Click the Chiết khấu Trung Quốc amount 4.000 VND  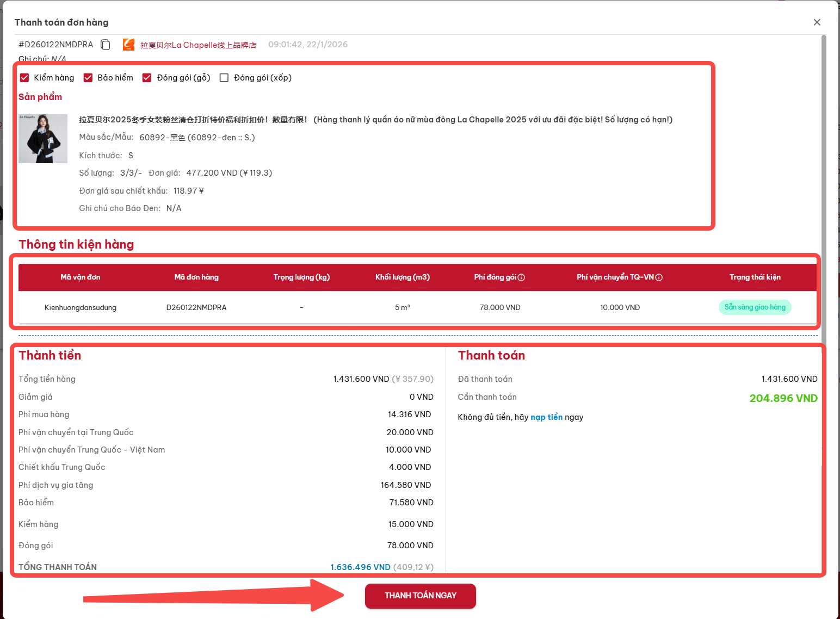pyautogui.click(x=410, y=467)
